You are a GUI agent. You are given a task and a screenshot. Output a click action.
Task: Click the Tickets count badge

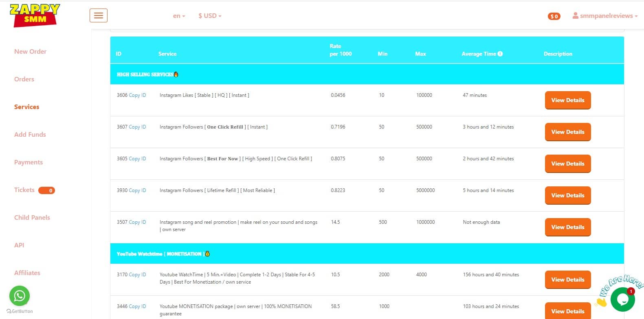coord(47,190)
